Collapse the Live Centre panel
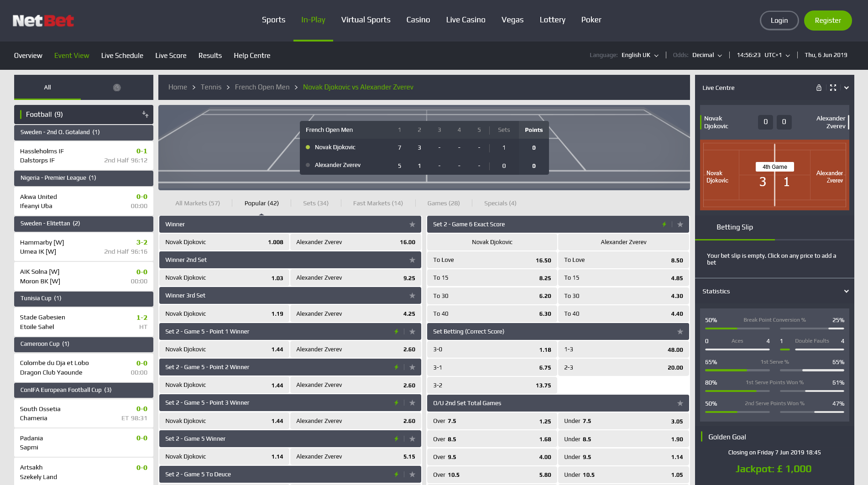The image size is (868, 485). pos(847,88)
